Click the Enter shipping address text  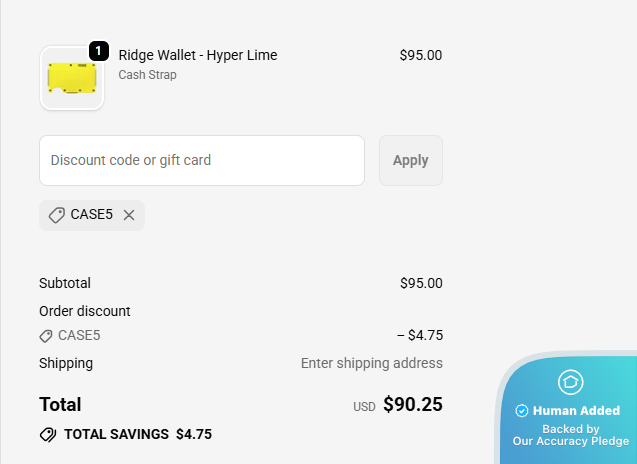pos(371,363)
